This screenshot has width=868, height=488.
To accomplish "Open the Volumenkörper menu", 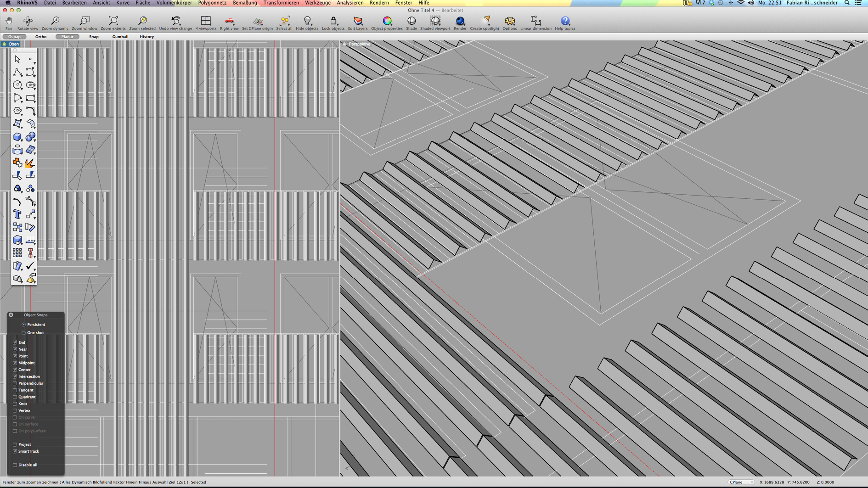I will click(174, 3).
